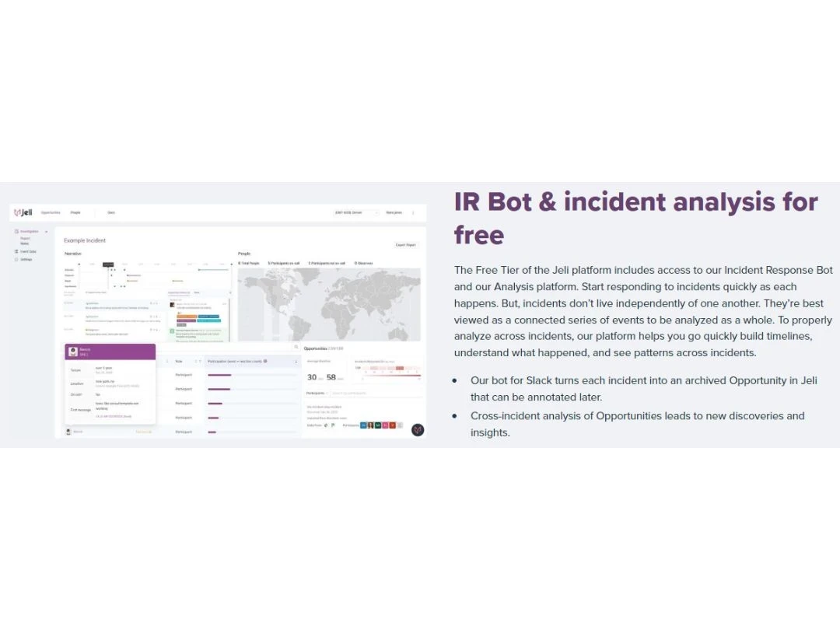The image size is (840, 630).
Task: Select Investigation in the sidebar
Action: tap(29, 232)
